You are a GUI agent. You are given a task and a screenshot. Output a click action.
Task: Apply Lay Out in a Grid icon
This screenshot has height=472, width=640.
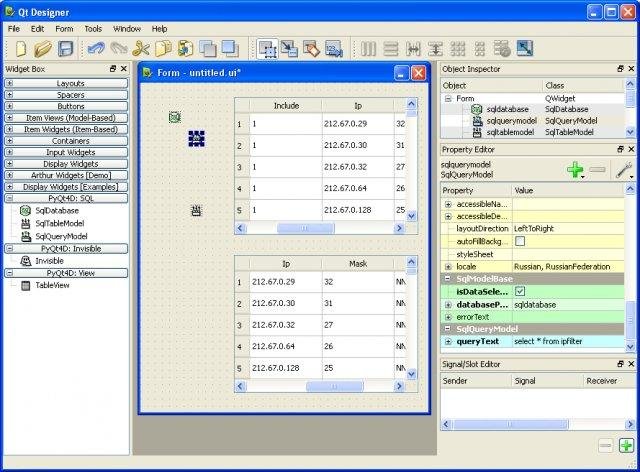[458, 49]
